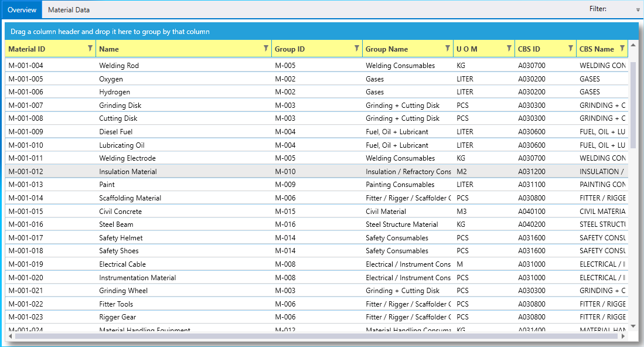The image size is (644, 347).
Task: Click the M-001-019 material ID cell
Action: pos(50,264)
